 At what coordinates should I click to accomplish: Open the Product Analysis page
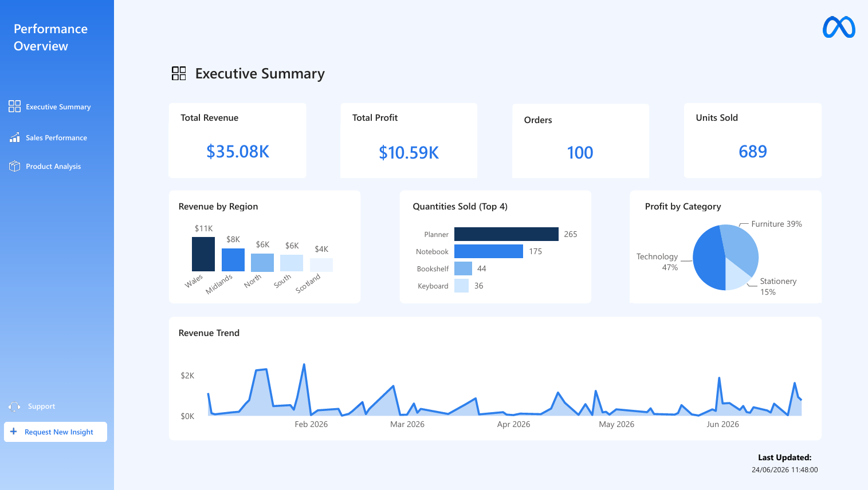(53, 167)
